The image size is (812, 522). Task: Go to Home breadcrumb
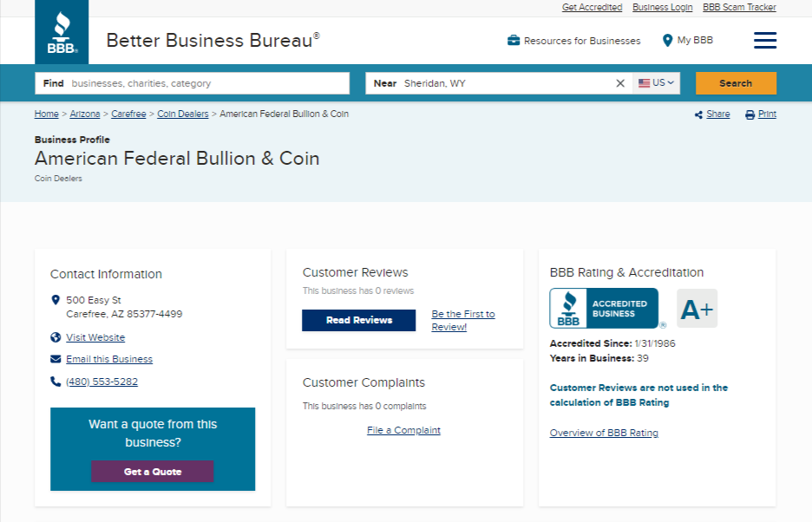click(47, 114)
